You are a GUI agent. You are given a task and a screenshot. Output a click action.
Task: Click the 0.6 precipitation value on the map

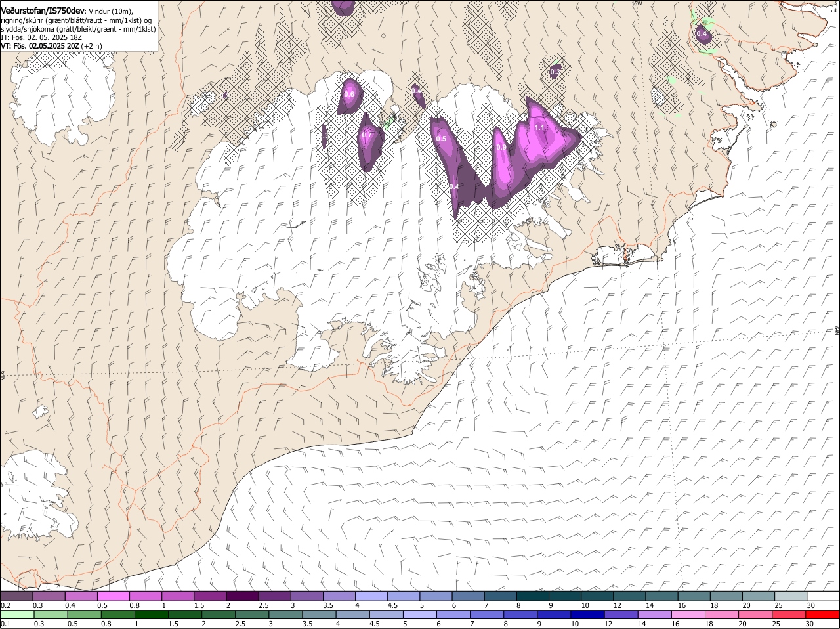coord(349,95)
